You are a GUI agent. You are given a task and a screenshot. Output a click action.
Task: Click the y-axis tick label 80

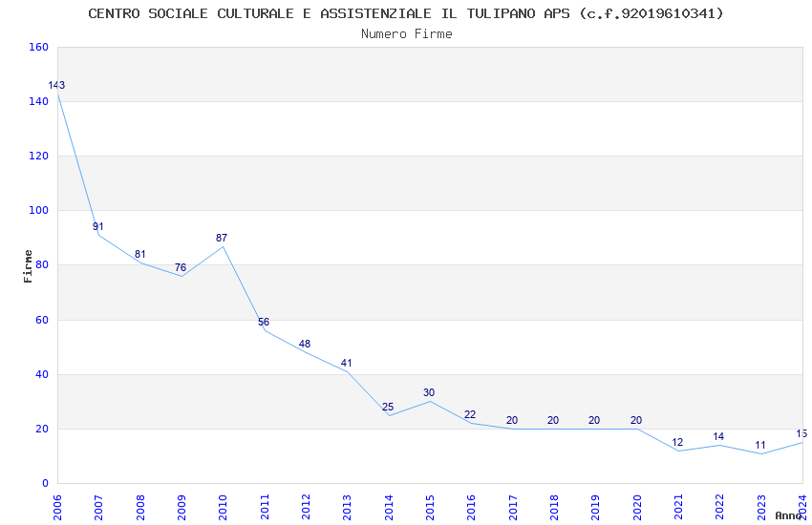(42, 264)
